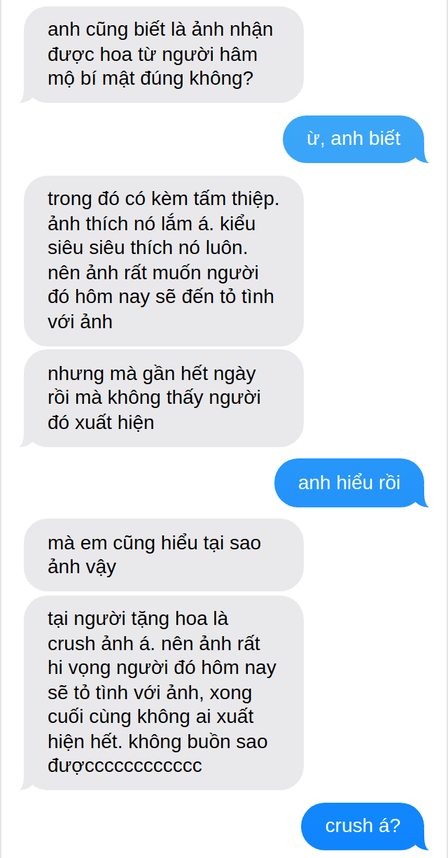Viewport: 448px width, 858px height.
Task: Click the blue 'ừ, anh biết' reply bubble
Action: 353,139
